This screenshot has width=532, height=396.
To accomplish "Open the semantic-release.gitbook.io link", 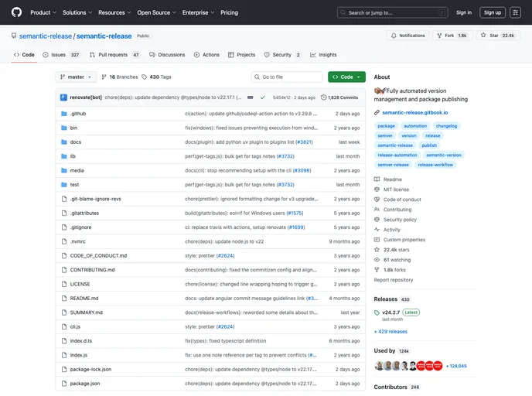I will (x=415, y=113).
